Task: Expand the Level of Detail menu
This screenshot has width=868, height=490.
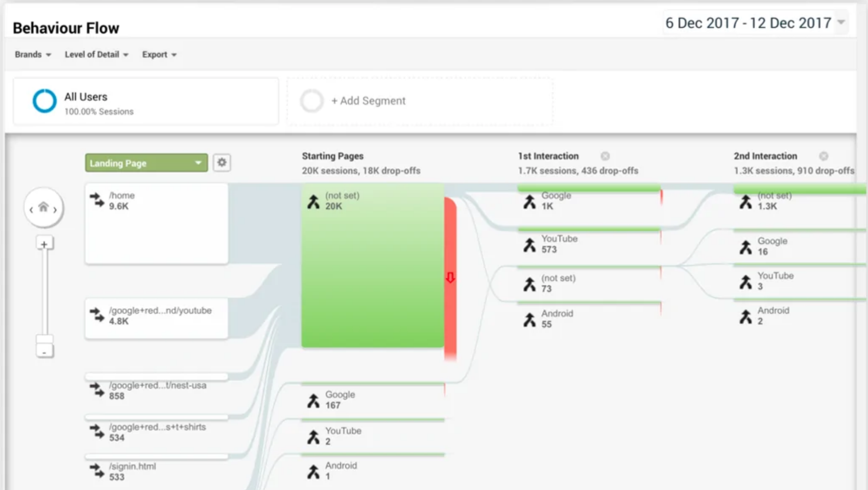Action: pyautogui.click(x=96, y=54)
